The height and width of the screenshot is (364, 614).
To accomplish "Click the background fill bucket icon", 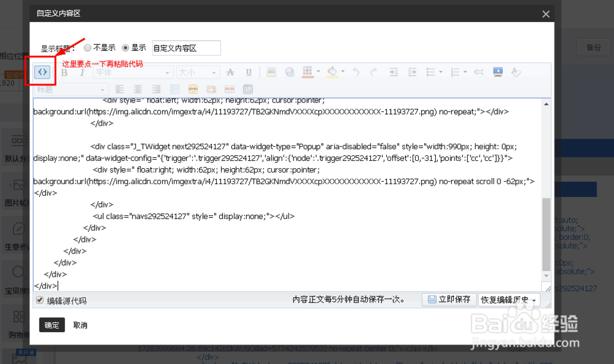I will click(x=332, y=72).
